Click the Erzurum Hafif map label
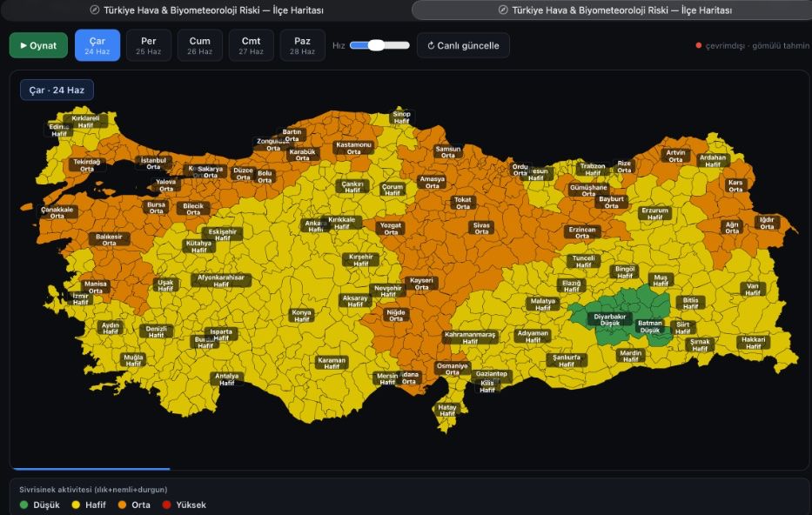The width and height of the screenshot is (812, 515). pos(654,214)
